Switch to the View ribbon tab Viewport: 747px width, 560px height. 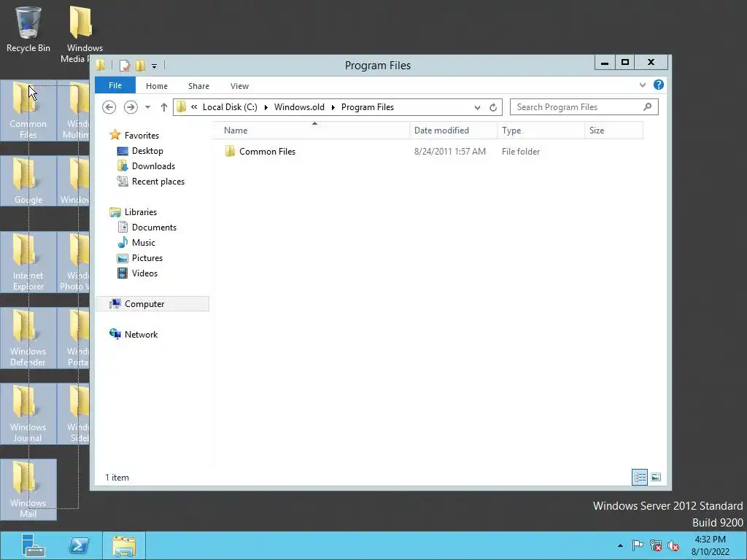click(239, 86)
